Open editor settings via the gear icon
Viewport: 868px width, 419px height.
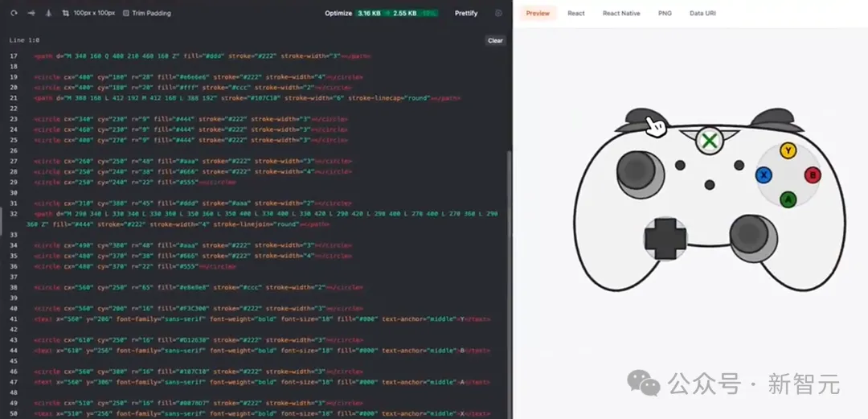(499, 14)
